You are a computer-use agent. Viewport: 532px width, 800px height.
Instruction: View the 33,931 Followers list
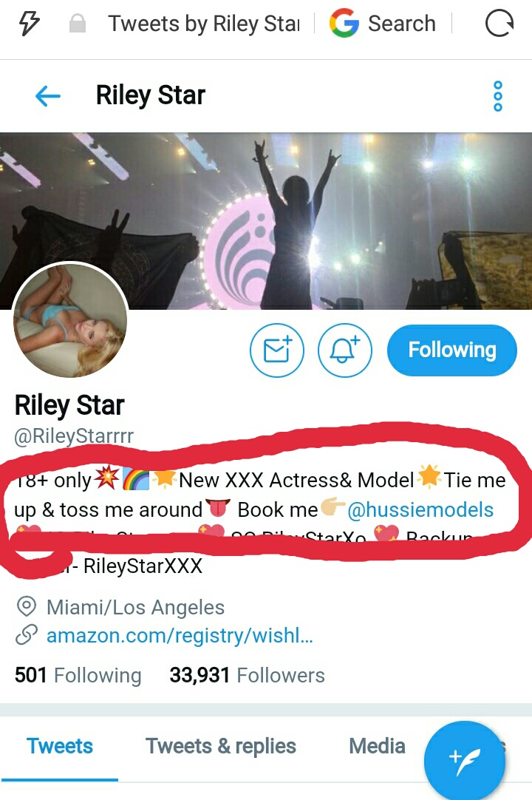[247, 675]
